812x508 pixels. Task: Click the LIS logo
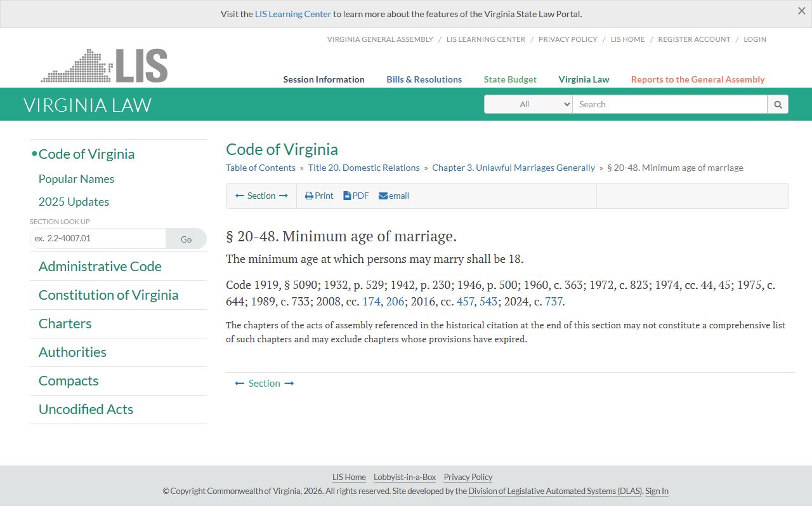(104, 66)
